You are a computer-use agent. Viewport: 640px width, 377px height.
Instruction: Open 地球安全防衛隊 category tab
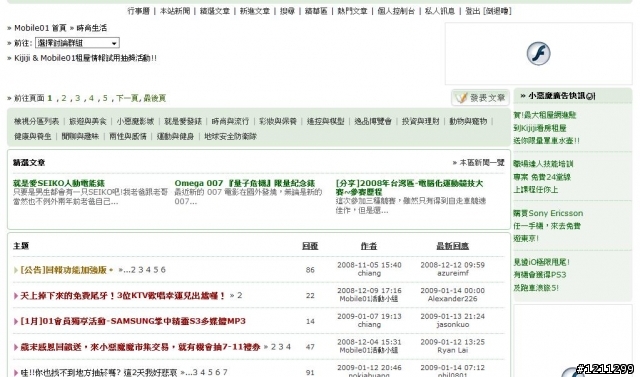tap(231, 136)
